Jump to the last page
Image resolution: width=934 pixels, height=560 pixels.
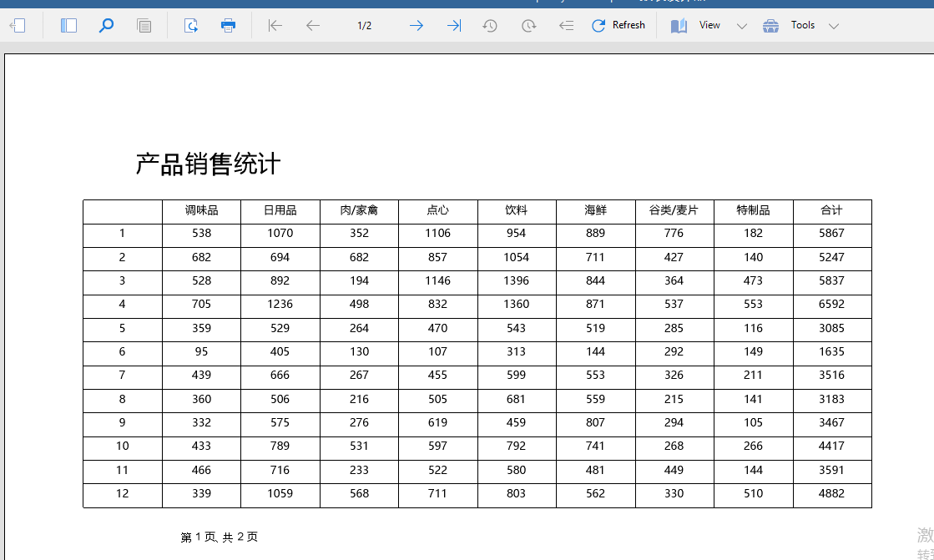click(453, 26)
